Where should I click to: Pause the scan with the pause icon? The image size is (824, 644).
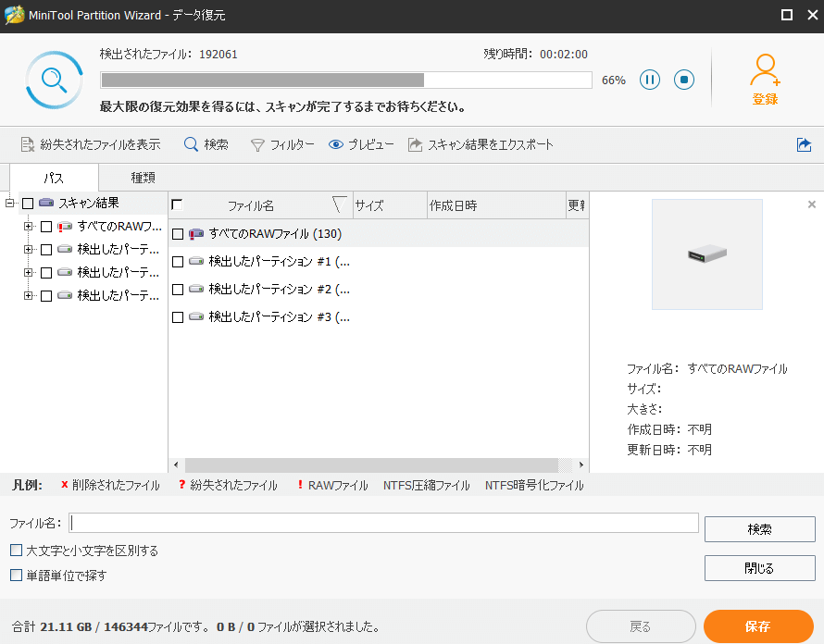(650, 80)
